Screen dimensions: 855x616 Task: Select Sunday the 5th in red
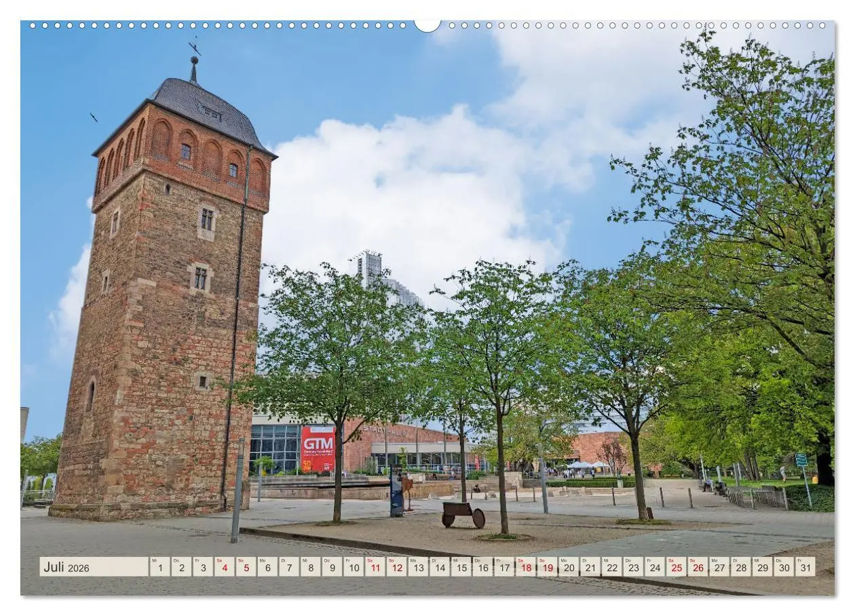pyautogui.click(x=246, y=567)
